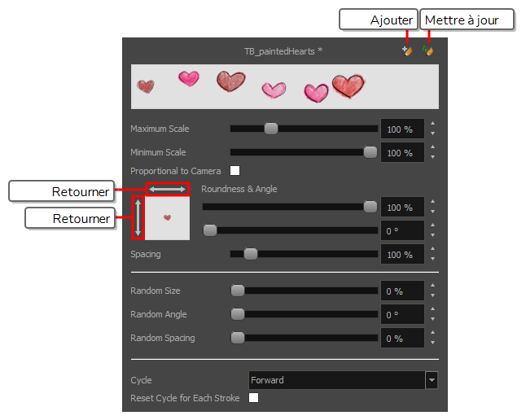This screenshot has width=526, height=420.
Task: Increase Spacing with up arrow
Action: coord(432,249)
